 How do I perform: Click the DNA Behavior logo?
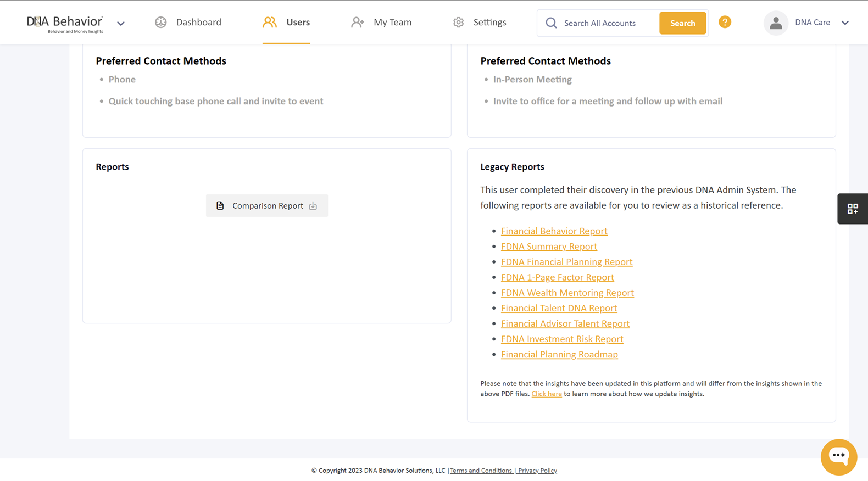(x=65, y=24)
